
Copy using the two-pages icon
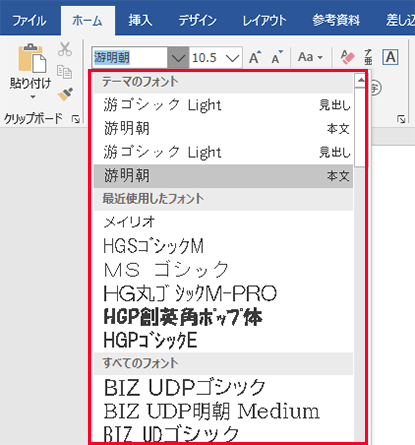(64, 72)
